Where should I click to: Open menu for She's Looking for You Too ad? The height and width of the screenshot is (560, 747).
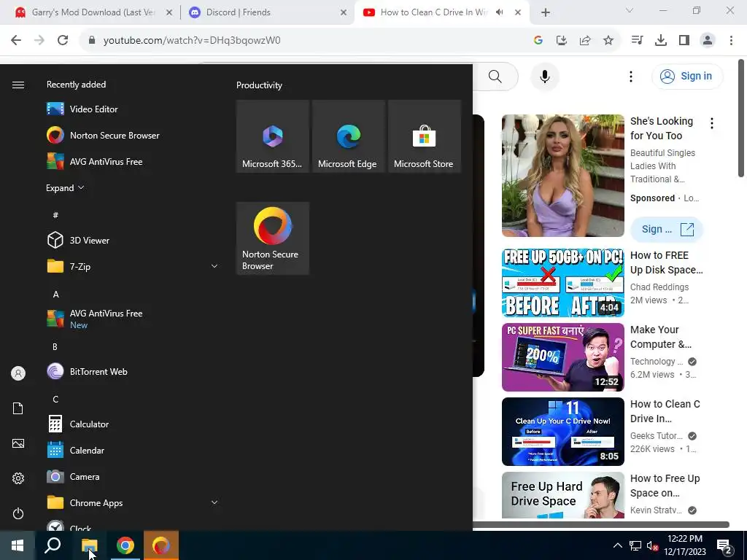(x=712, y=123)
